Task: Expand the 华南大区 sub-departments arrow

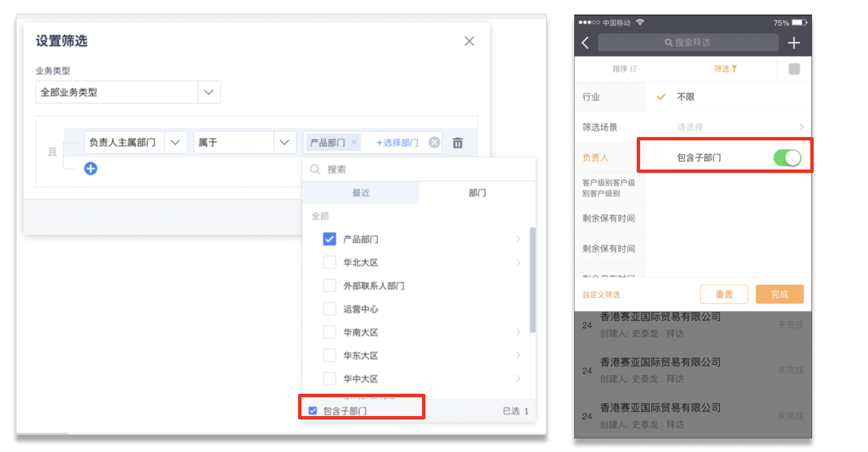Action: (518, 332)
